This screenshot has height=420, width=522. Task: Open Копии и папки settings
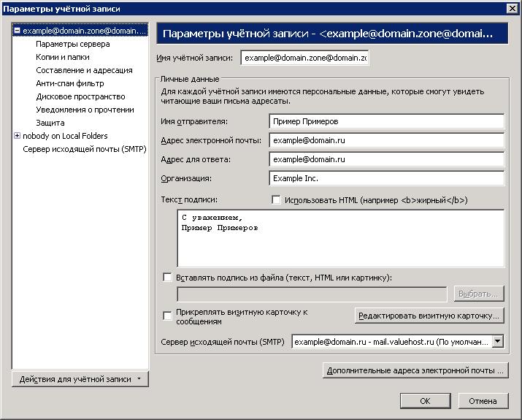(x=63, y=57)
